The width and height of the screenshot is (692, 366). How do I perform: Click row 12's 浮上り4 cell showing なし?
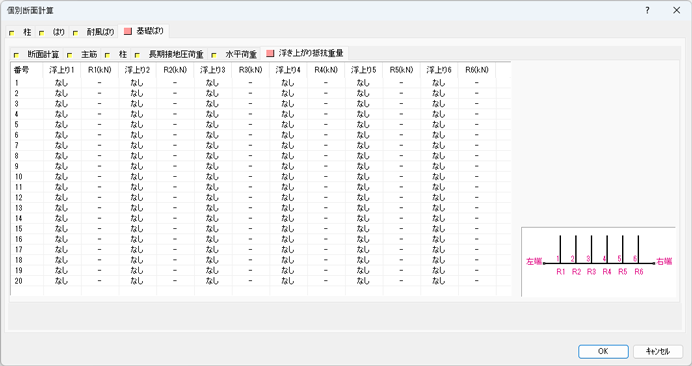[288, 197]
